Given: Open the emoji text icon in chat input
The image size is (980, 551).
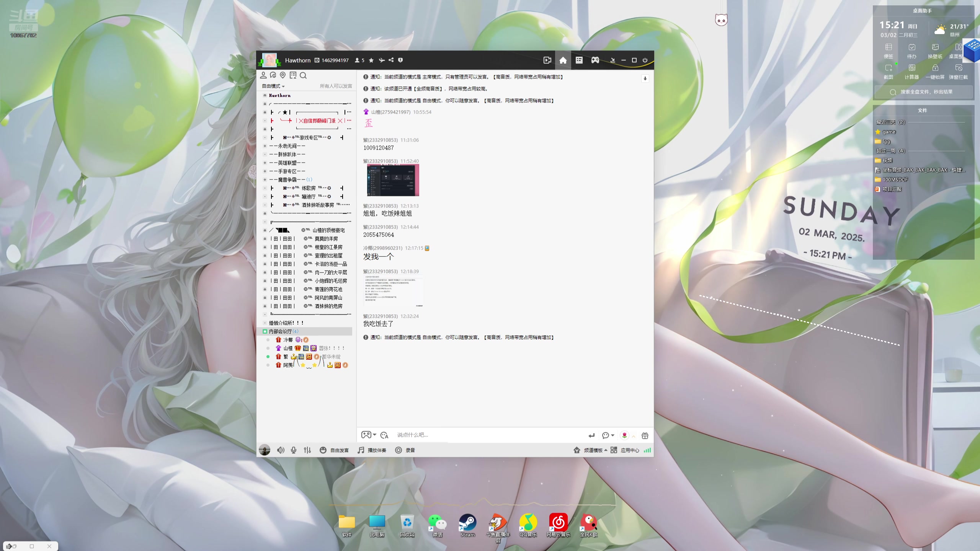Looking at the screenshot, I should 384,435.
